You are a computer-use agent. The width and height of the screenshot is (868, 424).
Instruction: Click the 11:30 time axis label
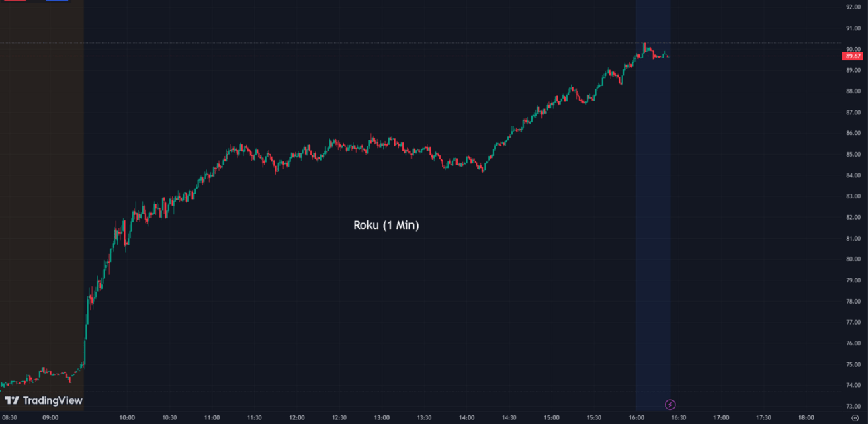pyautogui.click(x=254, y=417)
